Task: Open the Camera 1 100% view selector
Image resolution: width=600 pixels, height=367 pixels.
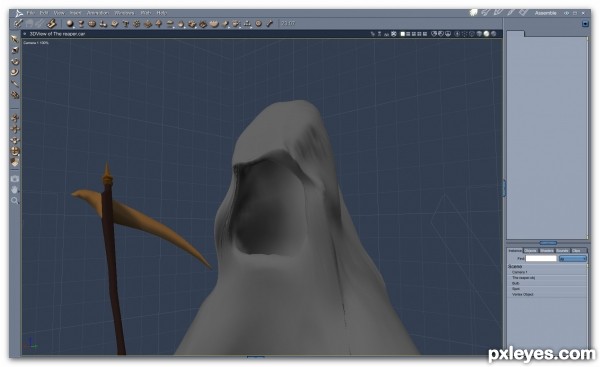Action: 36,43
